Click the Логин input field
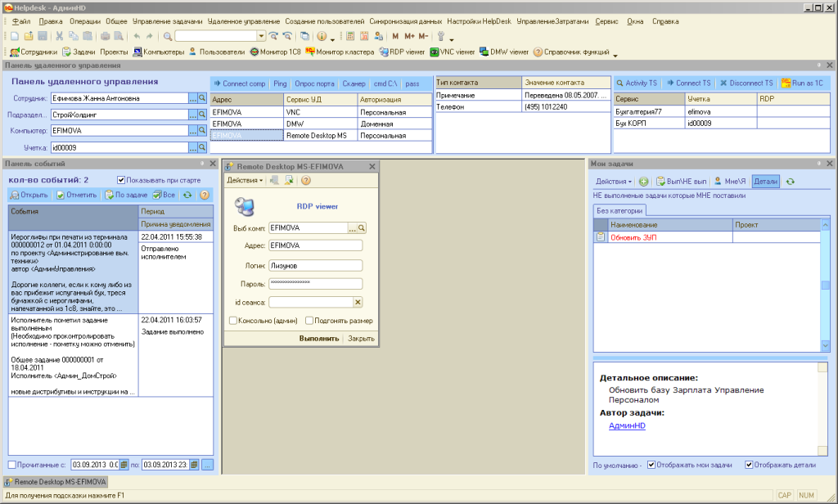Viewport: 838px width, 504px height. (x=315, y=265)
